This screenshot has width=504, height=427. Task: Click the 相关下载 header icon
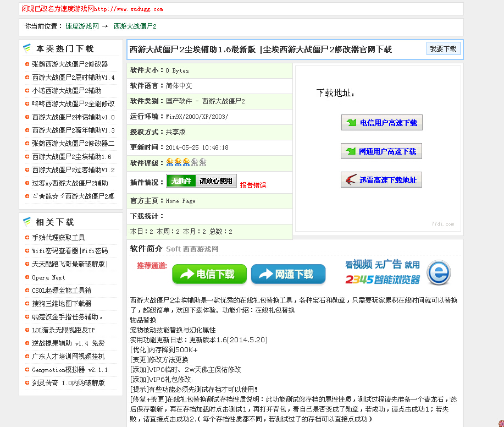click(27, 222)
